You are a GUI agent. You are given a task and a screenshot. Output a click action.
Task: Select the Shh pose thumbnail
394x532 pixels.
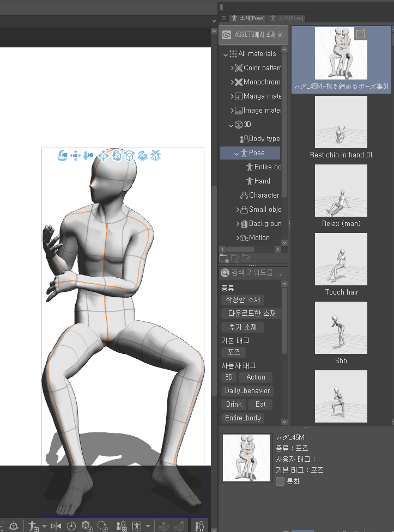341,328
